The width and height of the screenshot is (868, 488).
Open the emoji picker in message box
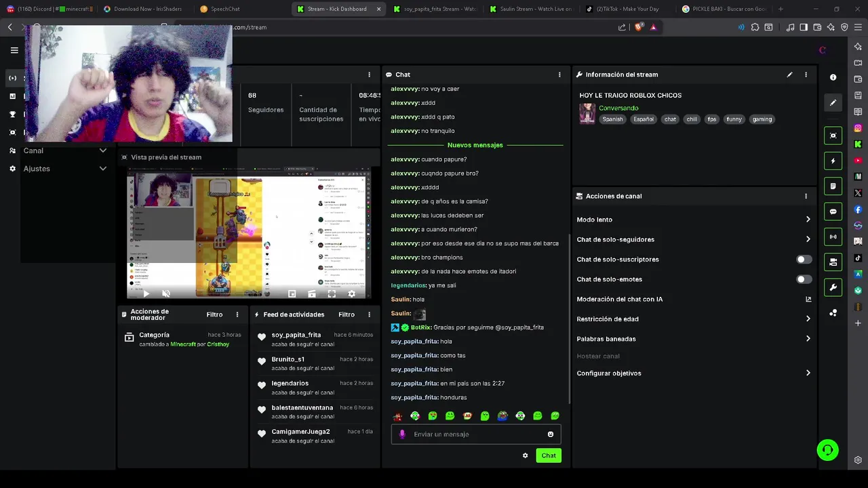point(550,434)
